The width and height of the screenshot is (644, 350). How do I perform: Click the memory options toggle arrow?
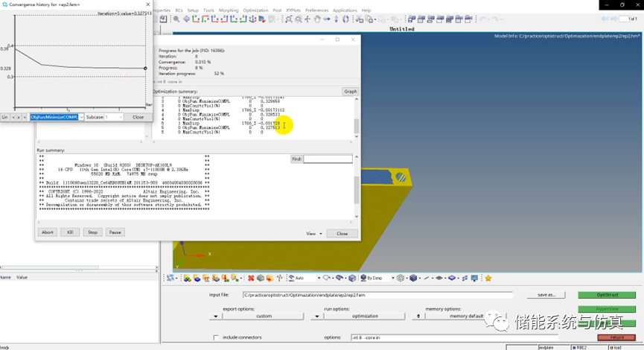click(x=418, y=316)
